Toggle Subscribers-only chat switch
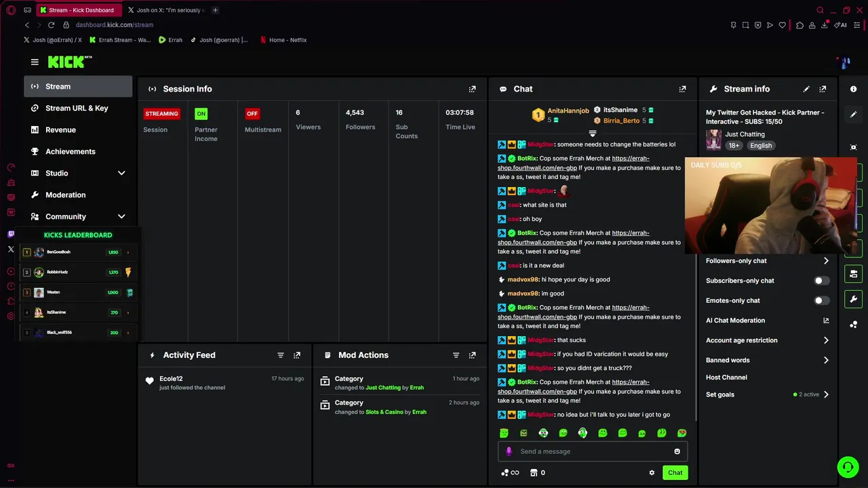This screenshot has height=488, width=868. tap(821, 281)
